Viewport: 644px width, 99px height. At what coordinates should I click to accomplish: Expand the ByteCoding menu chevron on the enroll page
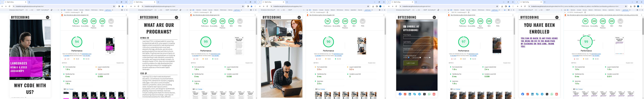click(x=434, y=17)
